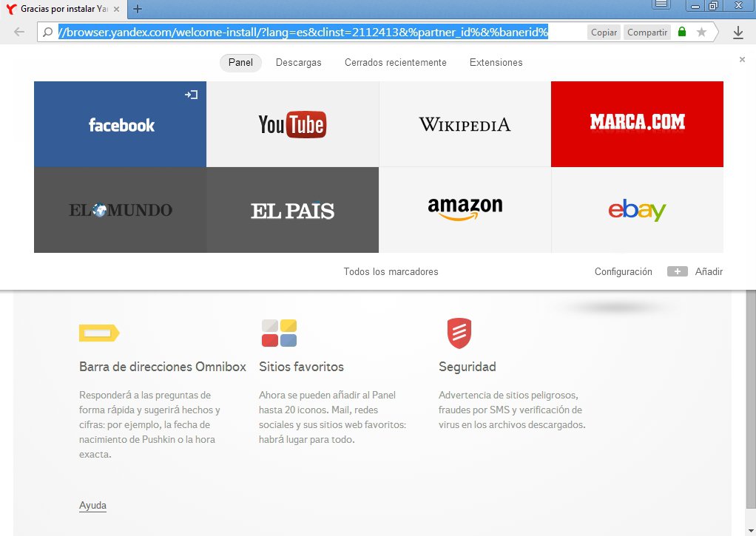
Task: Open the Yandex browser menu icon
Action: click(661, 5)
